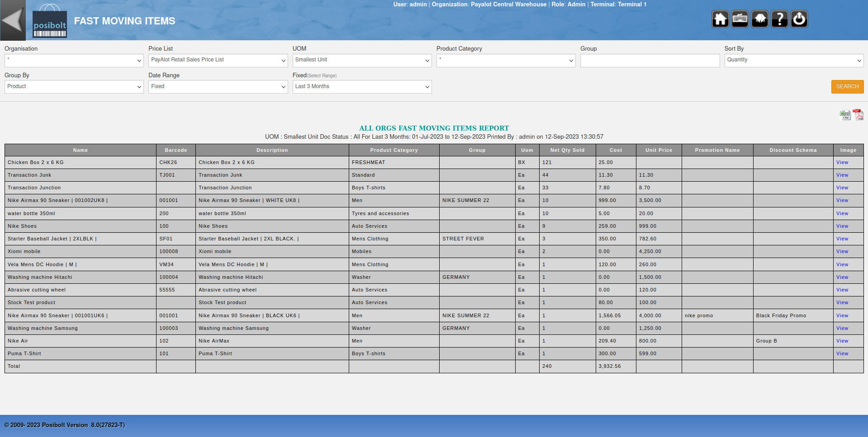Image resolution: width=868 pixels, height=437 pixels.
Task: Click the Promotion Name column header
Action: click(x=717, y=150)
